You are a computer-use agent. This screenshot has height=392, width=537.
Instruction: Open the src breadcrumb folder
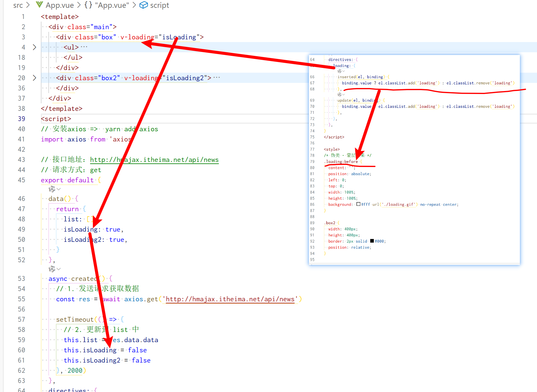[18, 5]
